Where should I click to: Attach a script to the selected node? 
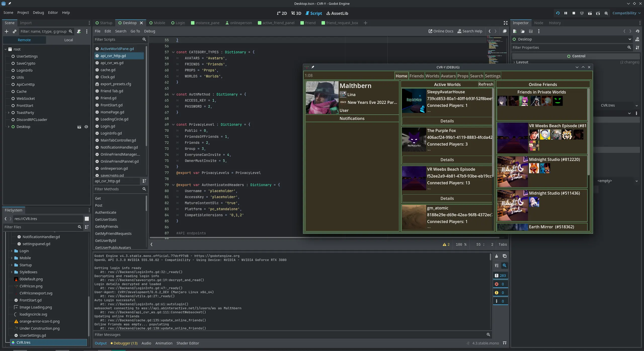(79, 31)
